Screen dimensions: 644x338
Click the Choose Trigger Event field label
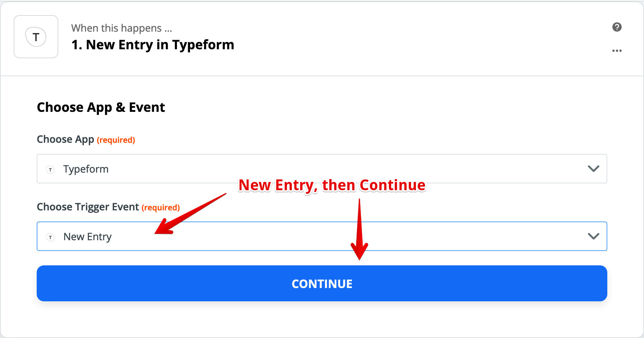click(88, 207)
